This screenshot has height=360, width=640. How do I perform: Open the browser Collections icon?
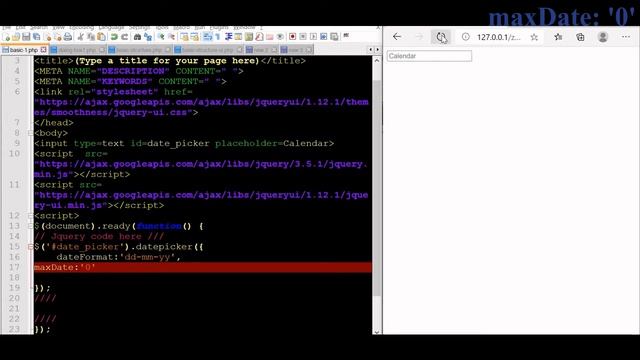tap(580, 37)
